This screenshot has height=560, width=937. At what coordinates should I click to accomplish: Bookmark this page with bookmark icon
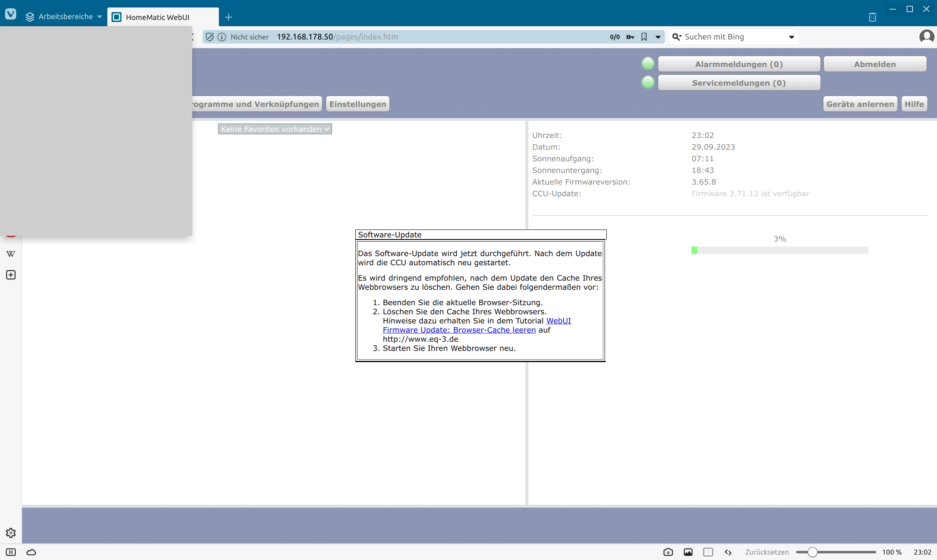point(644,37)
